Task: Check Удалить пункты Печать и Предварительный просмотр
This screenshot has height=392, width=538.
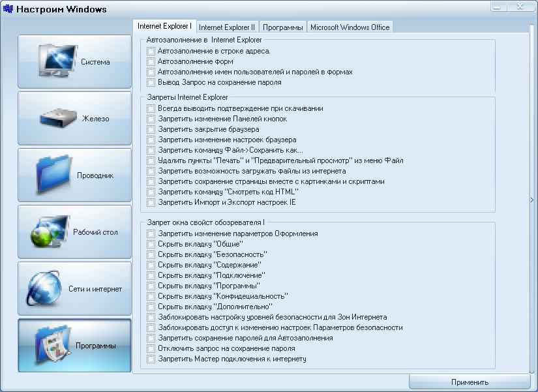Action: pyautogui.click(x=151, y=160)
